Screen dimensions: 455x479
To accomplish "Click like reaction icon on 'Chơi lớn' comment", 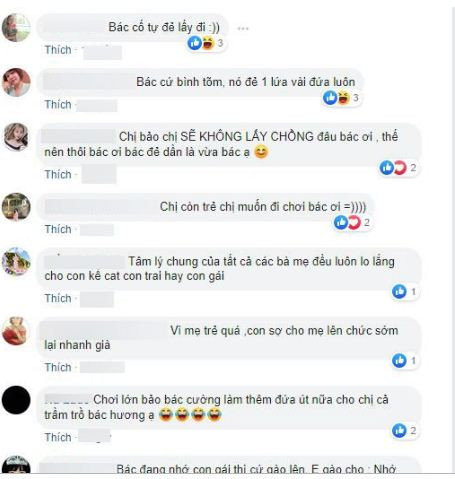I will [399, 430].
